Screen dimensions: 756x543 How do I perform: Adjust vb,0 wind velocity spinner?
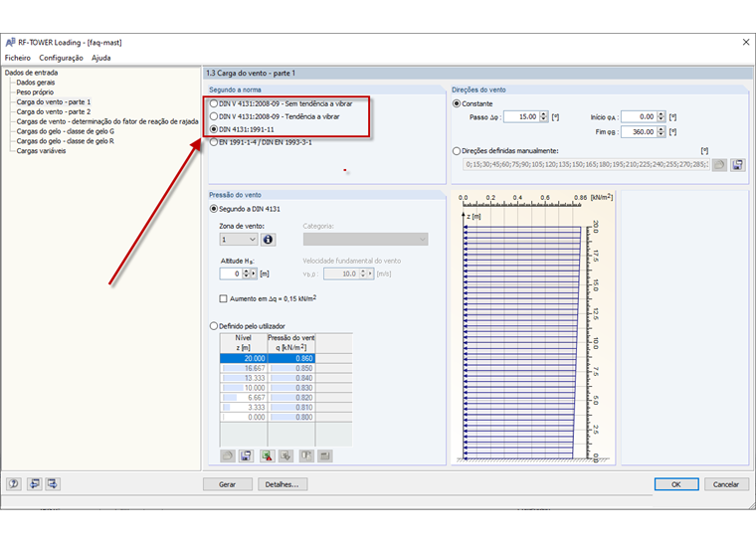click(363, 273)
